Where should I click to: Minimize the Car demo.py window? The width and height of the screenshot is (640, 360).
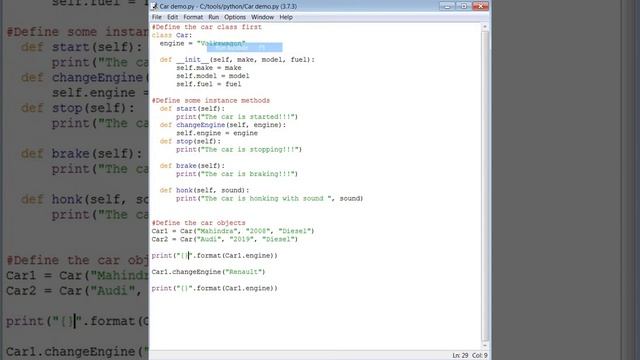447,6
